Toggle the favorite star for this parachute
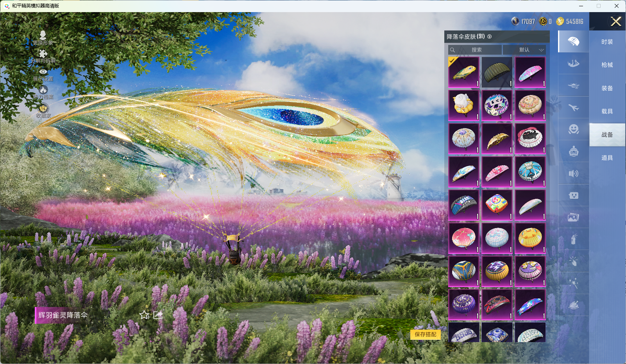 [145, 315]
